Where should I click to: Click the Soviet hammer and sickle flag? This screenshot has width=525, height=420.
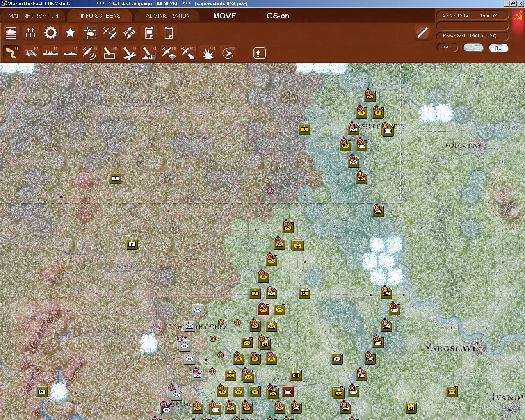(518, 17)
